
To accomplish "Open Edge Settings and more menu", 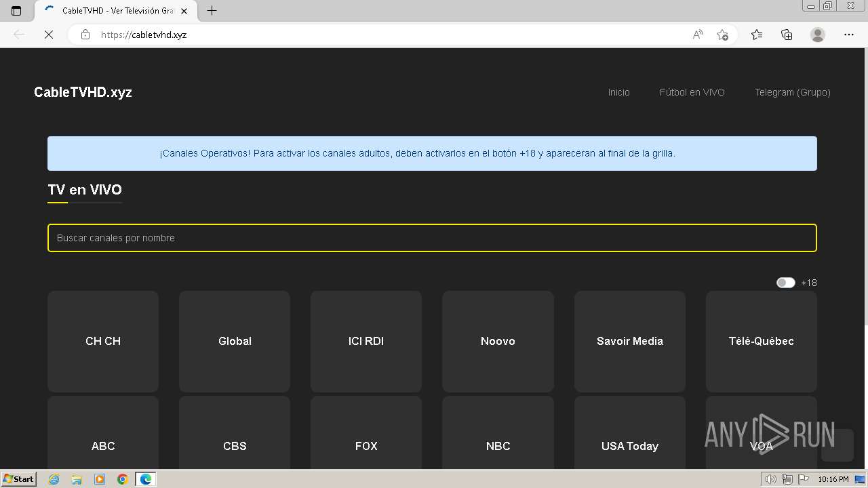I will pyautogui.click(x=849, y=35).
